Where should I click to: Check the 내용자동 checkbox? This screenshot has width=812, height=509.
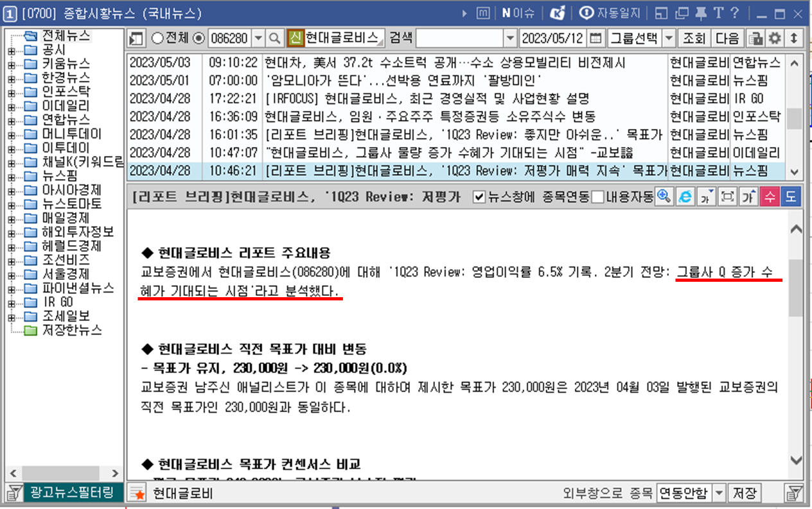pos(597,197)
